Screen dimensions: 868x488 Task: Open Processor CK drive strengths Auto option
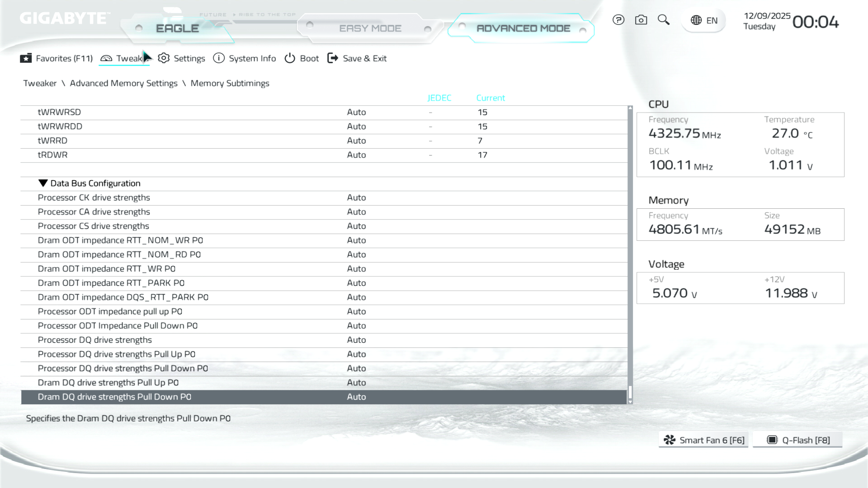[x=356, y=197]
